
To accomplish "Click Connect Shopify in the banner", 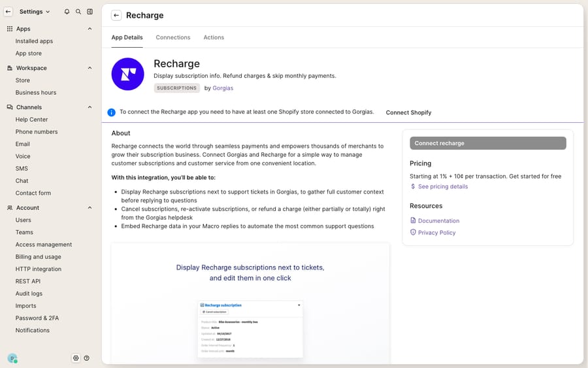I will (408, 112).
